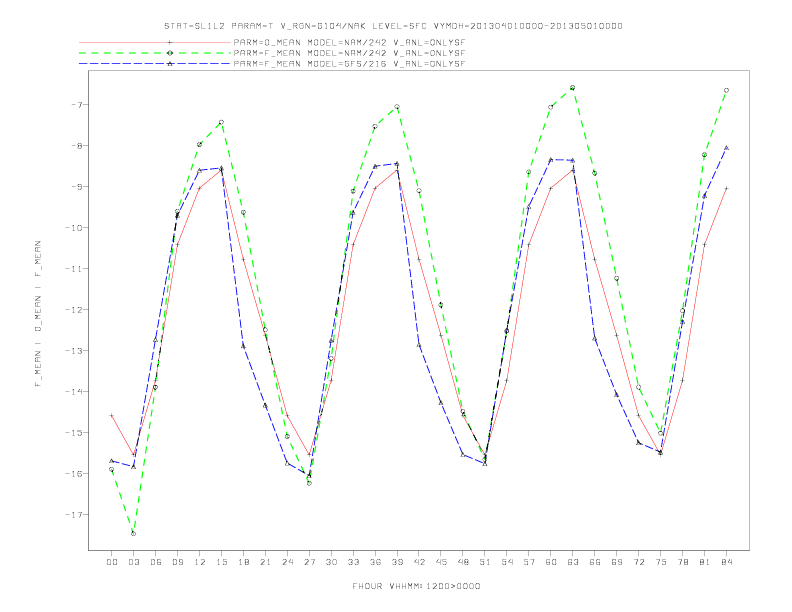The image size is (792, 612).
Task: Click the green dashed line sample in legend
Action: click(x=155, y=53)
